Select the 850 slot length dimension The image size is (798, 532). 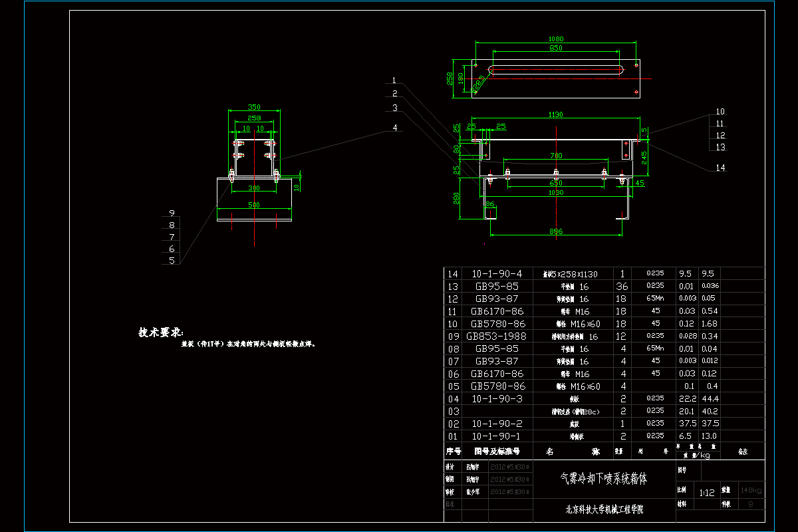point(556,49)
